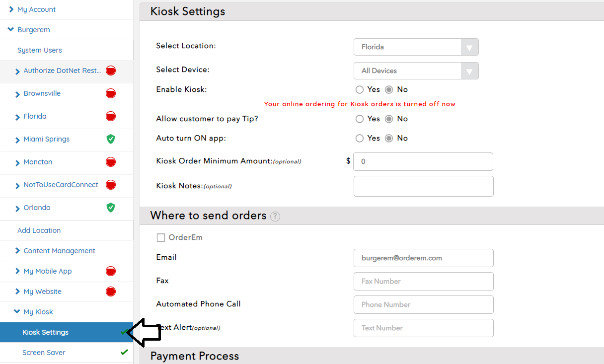Click the Add Location link
This screenshot has height=364, width=604.
click(x=39, y=230)
